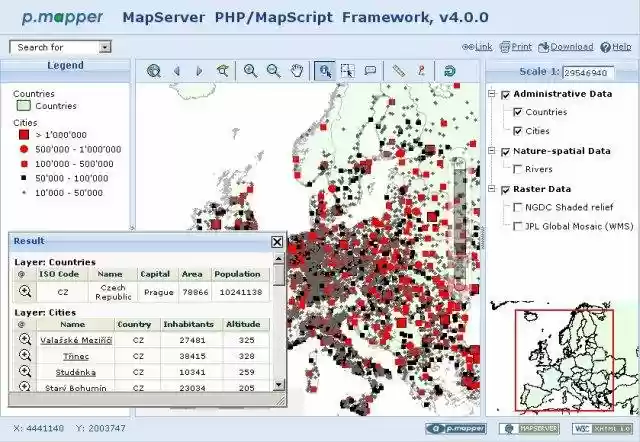Screen dimensions: 640x442
Task: Click the MapServer badge in footer
Action: click(x=529, y=429)
